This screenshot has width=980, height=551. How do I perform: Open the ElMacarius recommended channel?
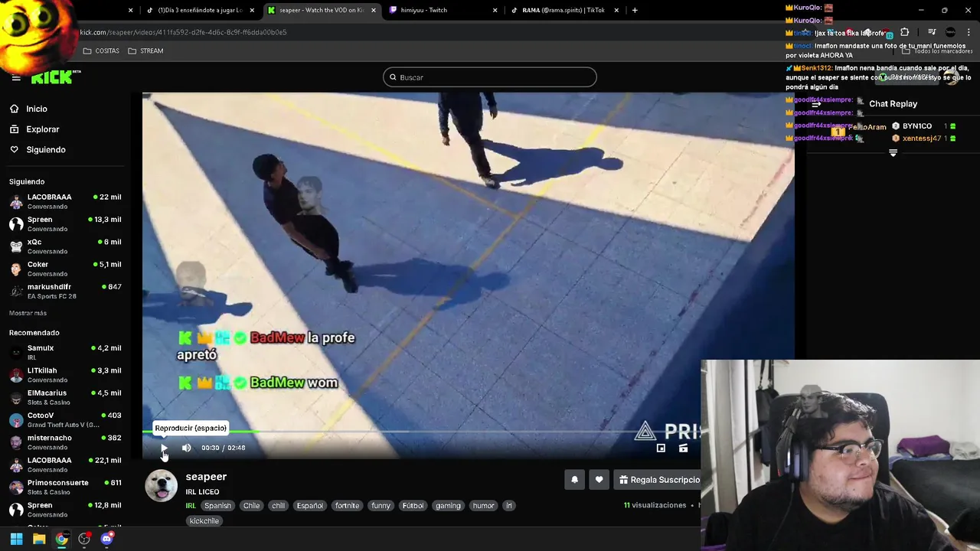point(65,396)
